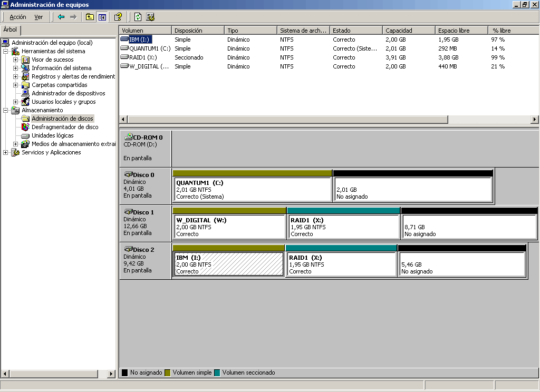Click the tree pane scroll-right arrow
This screenshot has height=392, width=540.
click(111, 374)
